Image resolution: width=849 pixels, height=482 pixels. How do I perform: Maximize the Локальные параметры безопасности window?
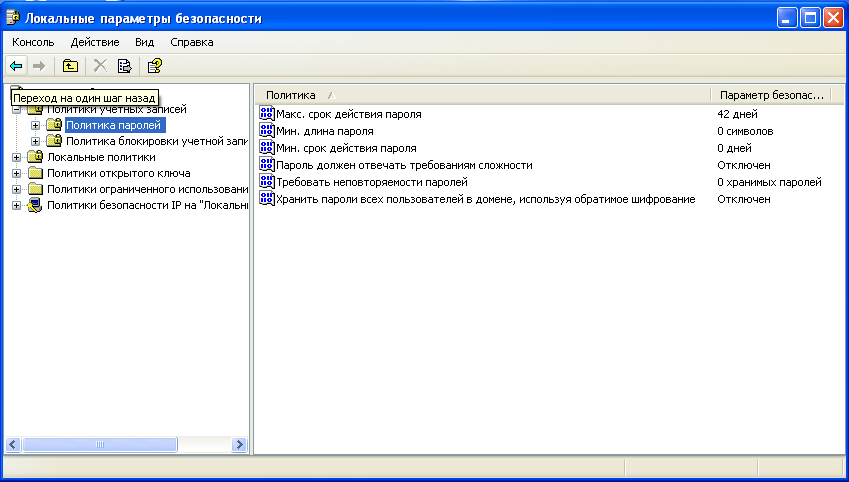[x=811, y=18]
